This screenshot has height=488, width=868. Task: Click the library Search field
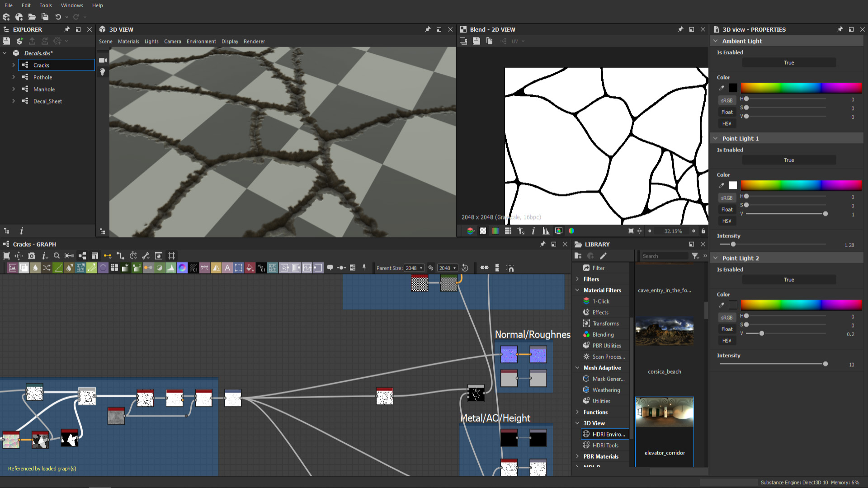click(665, 256)
